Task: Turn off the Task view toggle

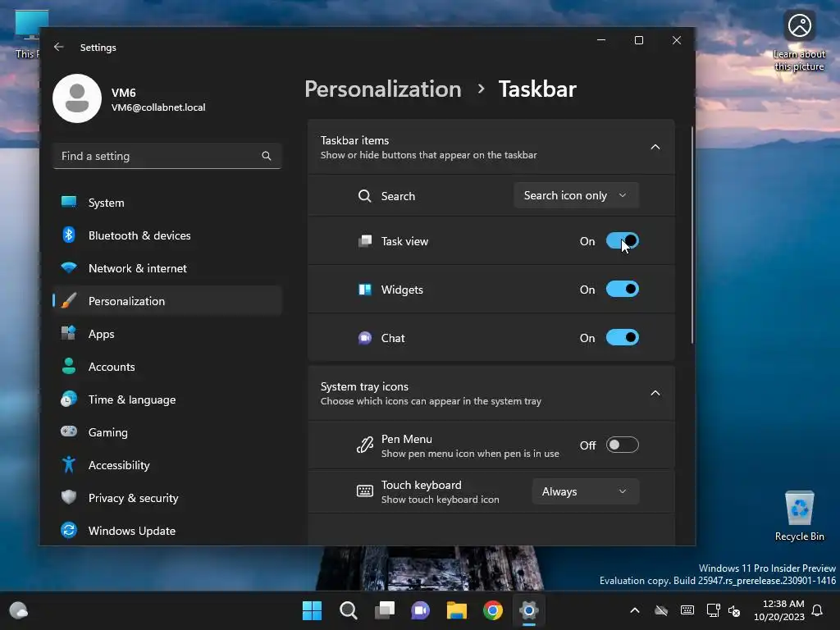Action: coord(622,240)
